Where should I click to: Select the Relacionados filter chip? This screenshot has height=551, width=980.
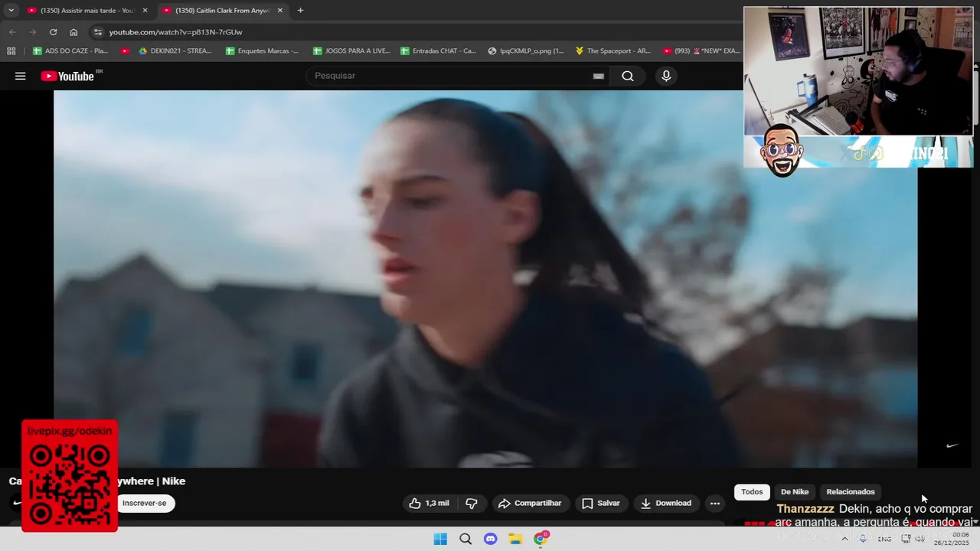pyautogui.click(x=851, y=492)
